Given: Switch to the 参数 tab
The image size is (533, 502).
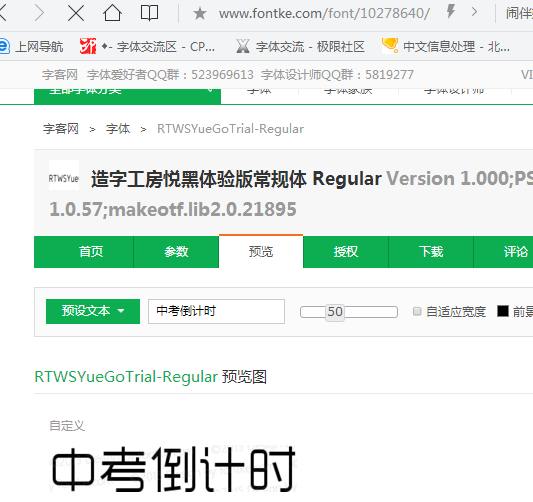Looking at the screenshot, I should click(176, 252).
